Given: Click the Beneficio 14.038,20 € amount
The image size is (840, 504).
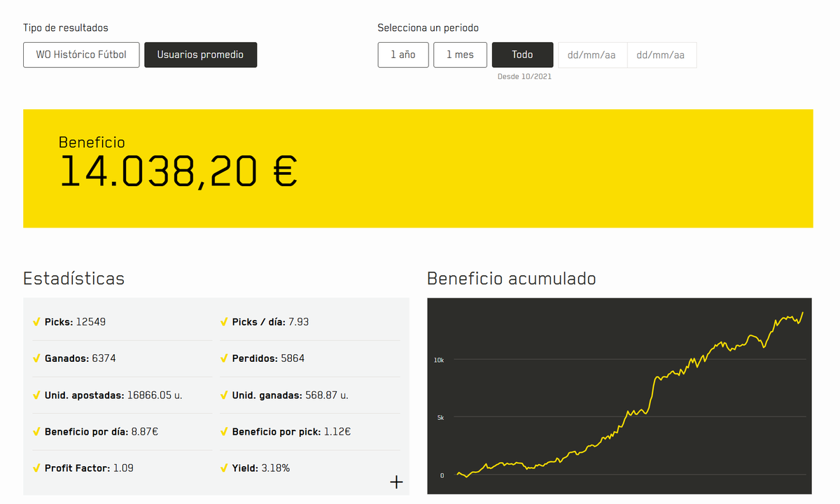Looking at the screenshot, I should pos(178,171).
